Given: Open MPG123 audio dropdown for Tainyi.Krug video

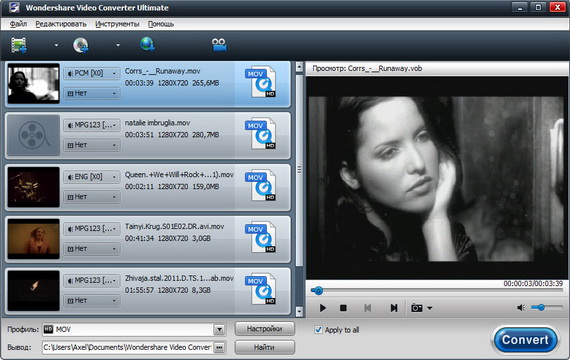Looking at the screenshot, I should pyautogui.click(x=92, y=229).
